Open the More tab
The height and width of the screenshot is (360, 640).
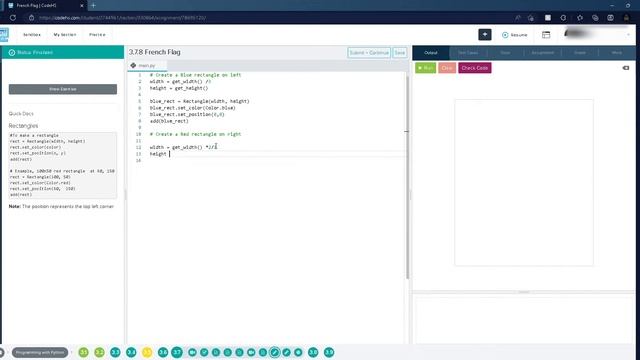coord(617,53)
